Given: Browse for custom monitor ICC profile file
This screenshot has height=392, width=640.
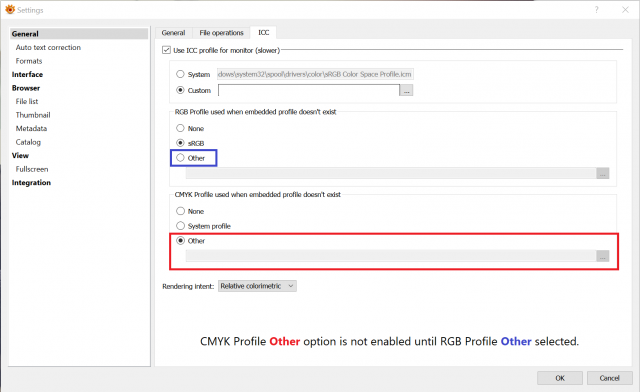Looking at the screenshot, I should click(x=406, y=90).
